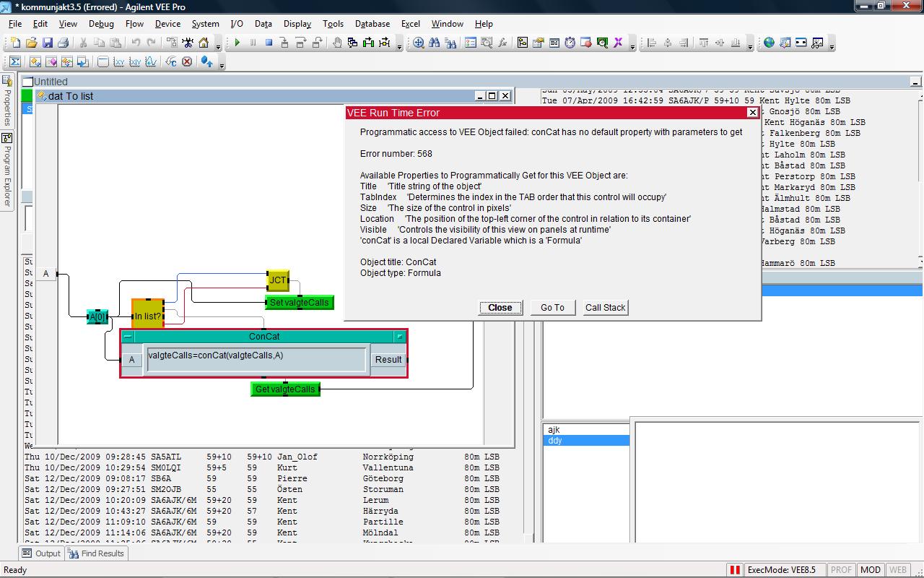The height and width of the screenshot is (578, 924).
Task: Click the Run program play icon
Action: pyautogui.click(x=237, y=43)
